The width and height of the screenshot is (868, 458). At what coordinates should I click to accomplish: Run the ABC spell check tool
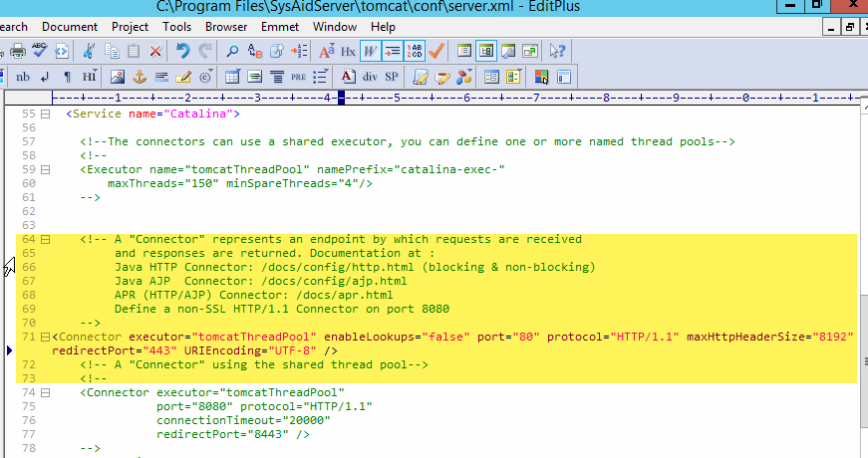[39, 51]
